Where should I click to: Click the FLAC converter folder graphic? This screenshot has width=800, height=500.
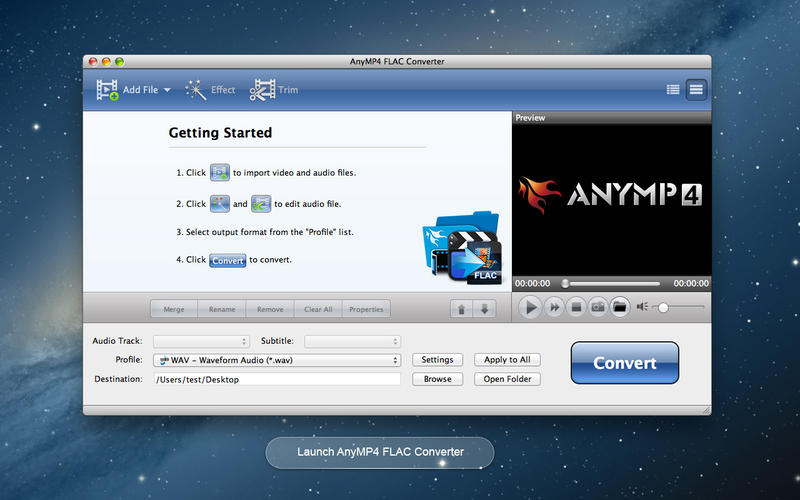pos(462,248)
